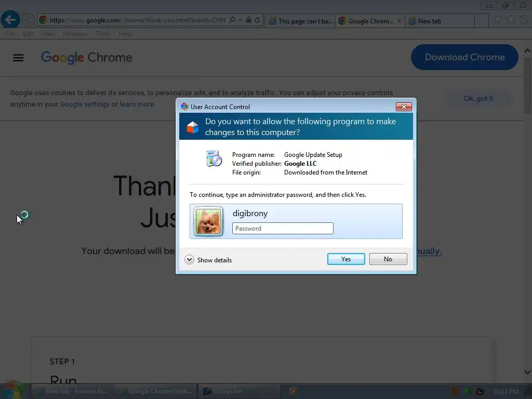
Task: Click No in User Account Control dialog
Action: pos(388,259)
